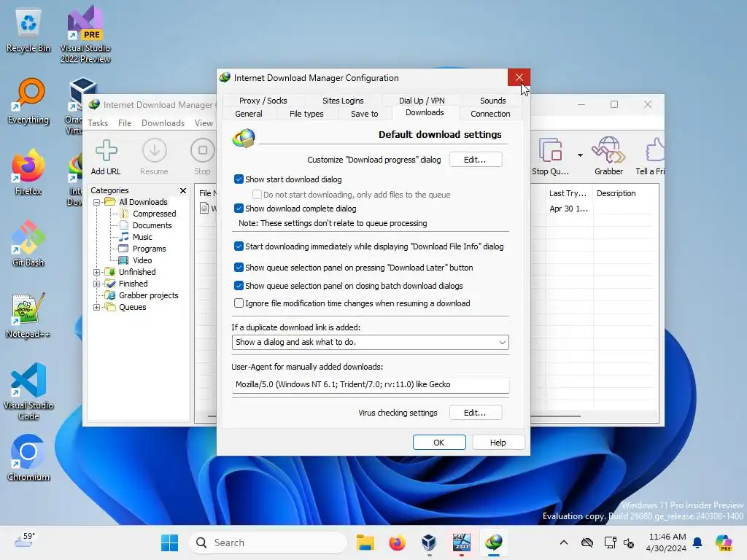This screenshot has height=560, width=747.
Task: Click VirtualBox cube icon in taskbar
Action: (429, 542)
